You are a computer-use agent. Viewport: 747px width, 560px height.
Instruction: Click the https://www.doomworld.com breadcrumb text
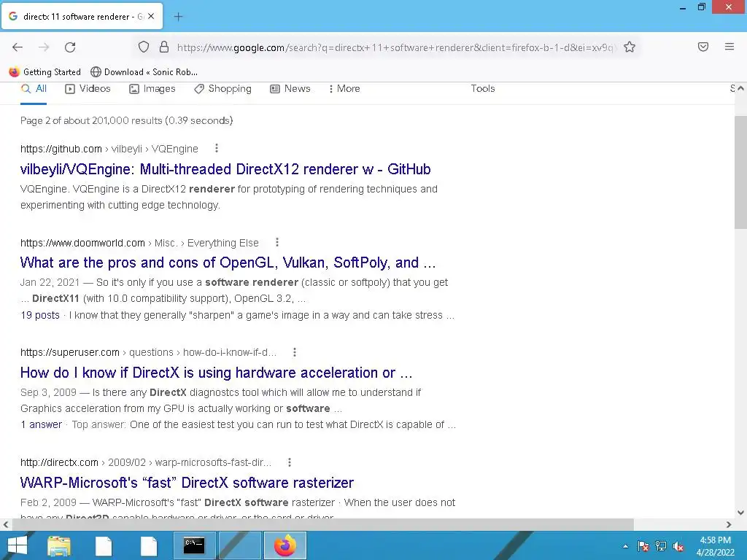[82, 244]
